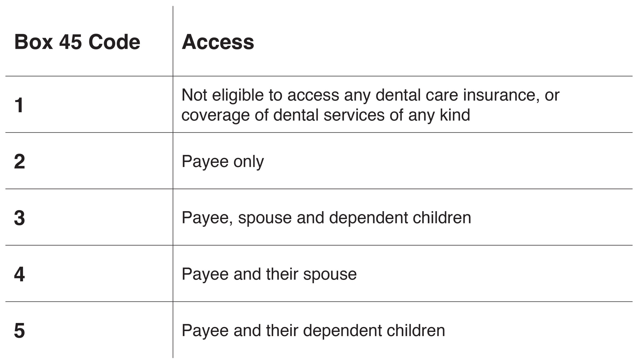Click the word "Code" in the header
Screen dimensions: 638x364
114,42
